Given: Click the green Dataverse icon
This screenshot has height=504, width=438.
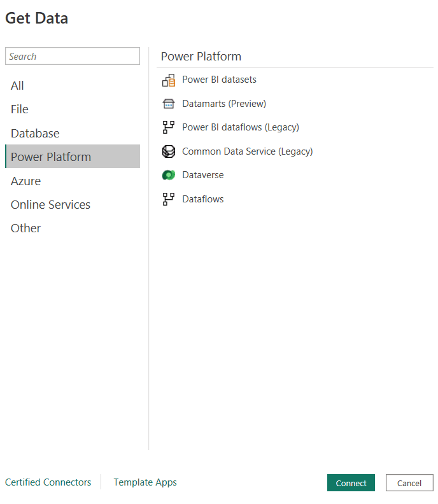Looking at the screenshot, I should pos(169,175).
